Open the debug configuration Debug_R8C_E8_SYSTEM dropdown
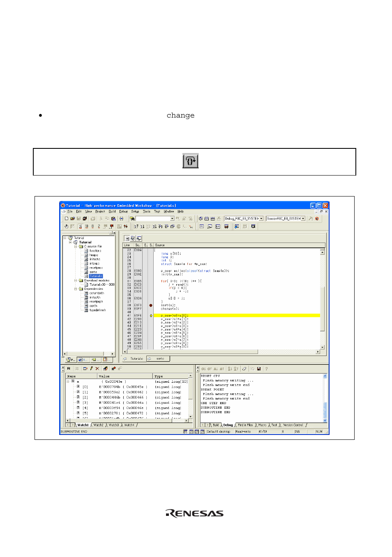392x557 pixels. (261, 219)
